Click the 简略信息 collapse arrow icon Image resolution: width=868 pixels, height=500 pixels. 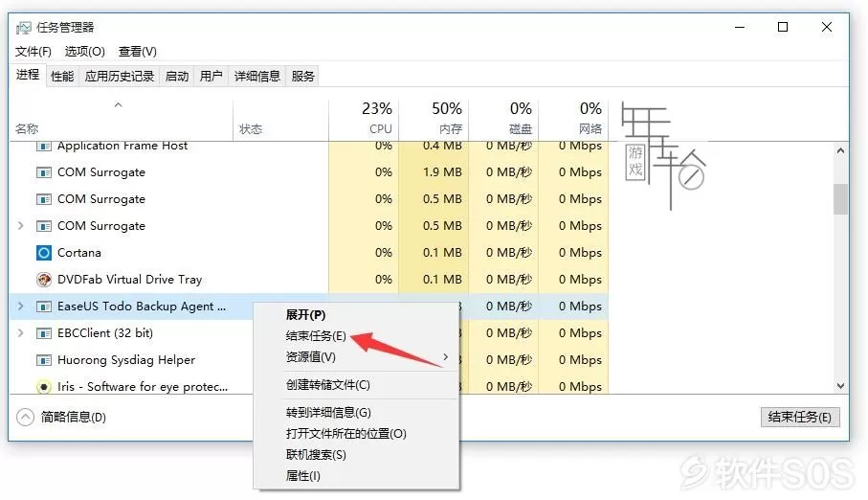coord(26,417)
